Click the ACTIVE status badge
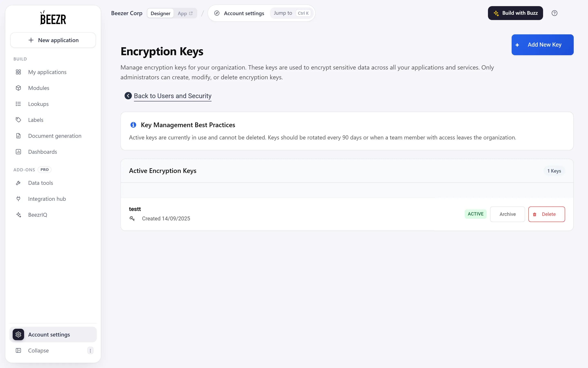The image size is (588, 368). [476, 214]
